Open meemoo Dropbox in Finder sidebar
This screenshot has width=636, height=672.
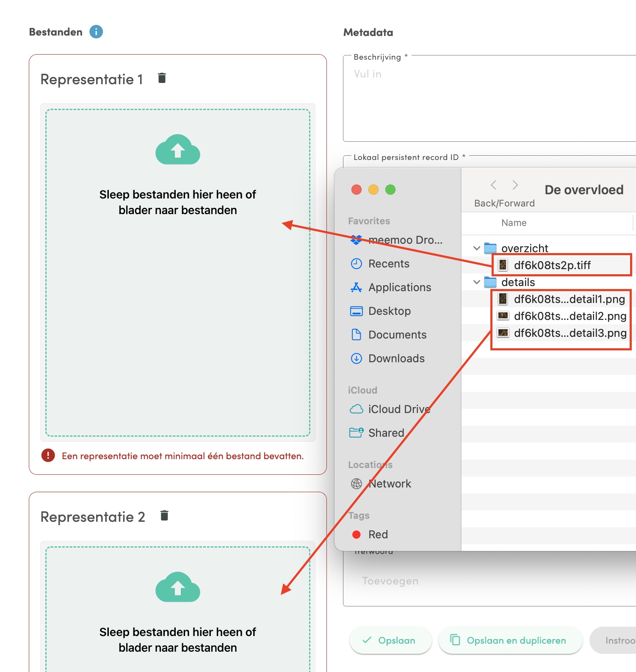396,240
